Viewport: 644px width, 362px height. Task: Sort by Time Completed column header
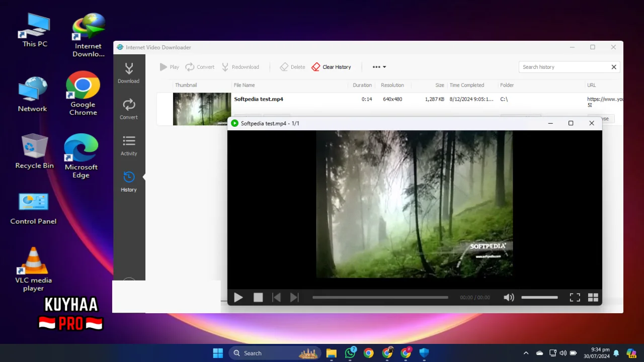[467, 85]
